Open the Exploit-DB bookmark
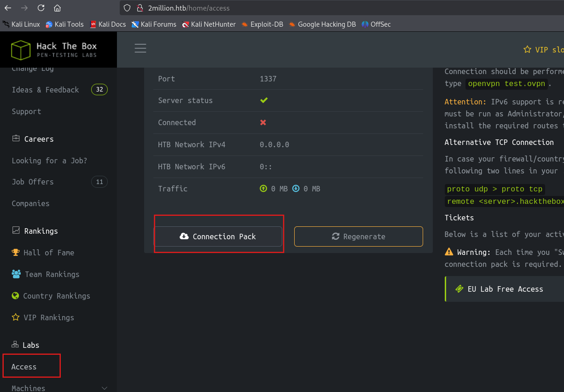Viewport: 564px width, 392px height. click(x=262, y=24)
